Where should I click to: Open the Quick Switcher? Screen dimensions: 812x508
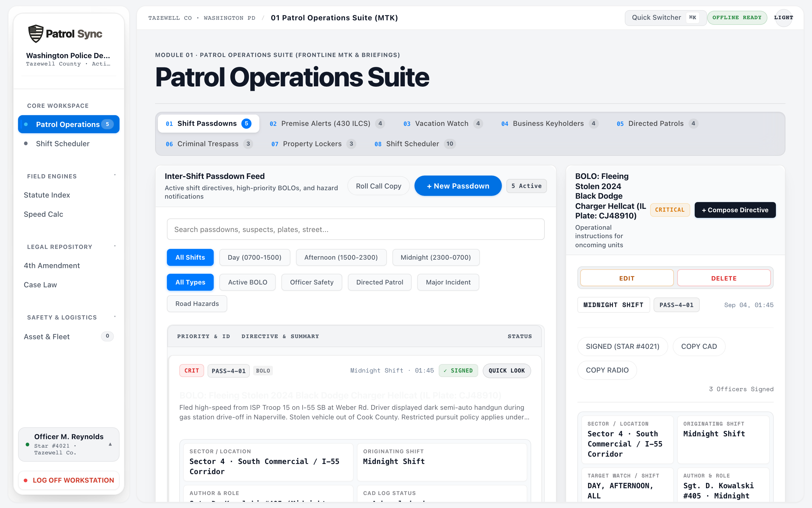click(x=665, y=17)
